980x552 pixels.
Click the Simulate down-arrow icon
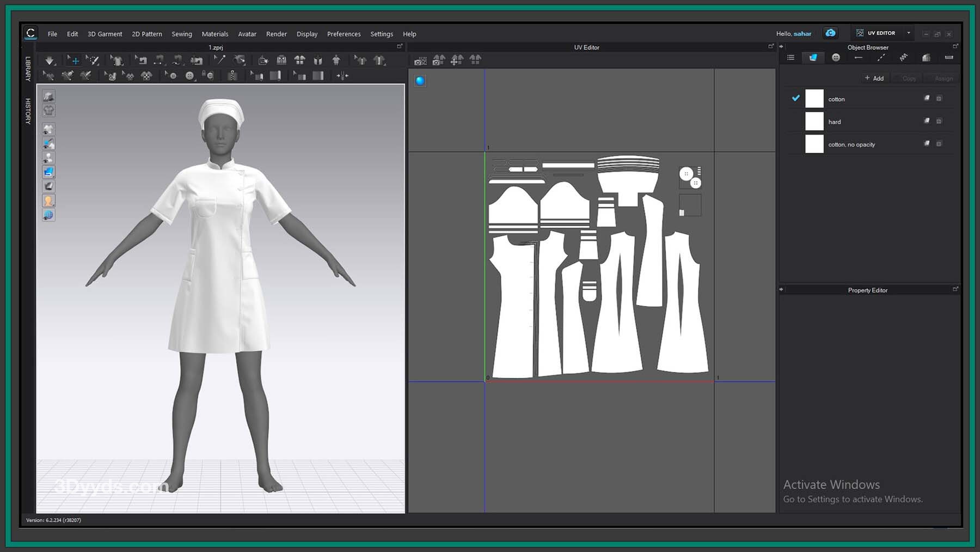tap(50, 60)
